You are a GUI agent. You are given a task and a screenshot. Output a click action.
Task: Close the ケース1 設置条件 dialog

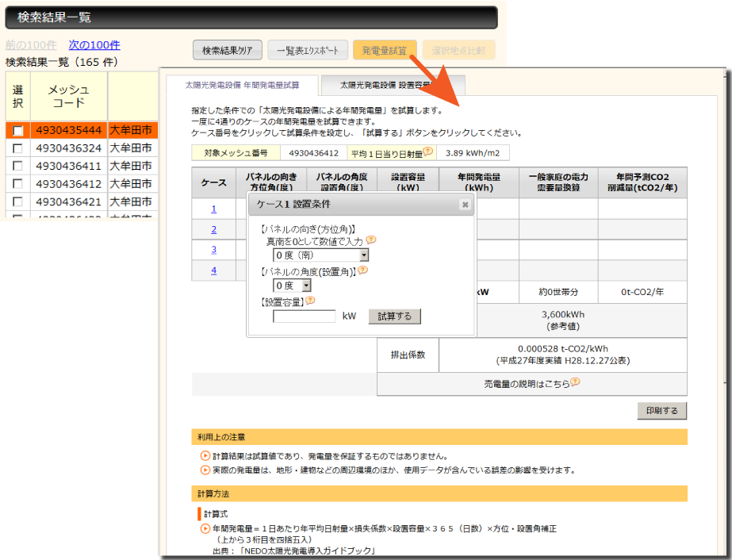465,205
